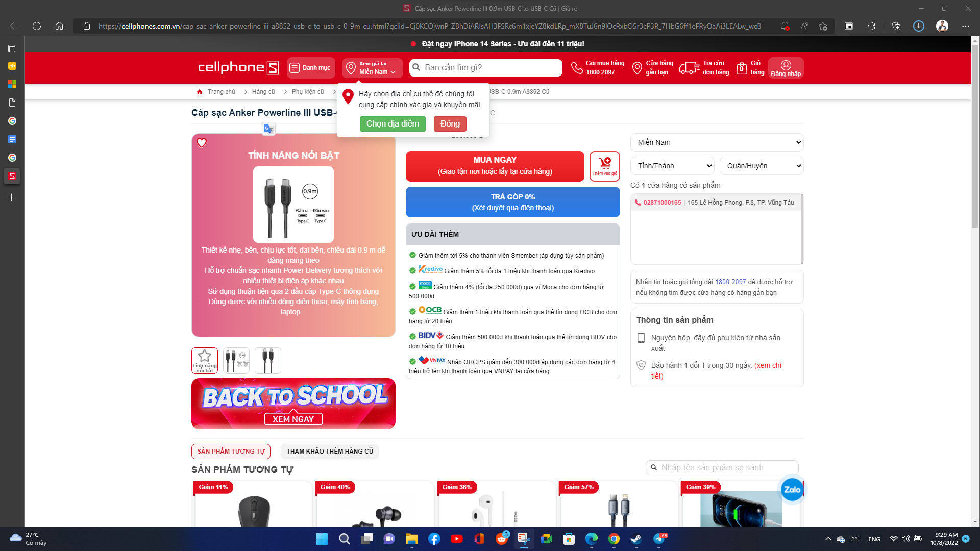Screen dimensions: 980x551
Task: Switch to SẢN PHẨM TƯƠNG TỰ tab
Action: (231, 452)
